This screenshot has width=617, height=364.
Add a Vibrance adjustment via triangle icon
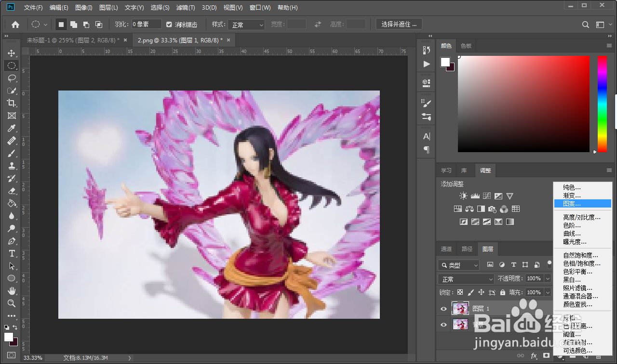pos(510,196)
